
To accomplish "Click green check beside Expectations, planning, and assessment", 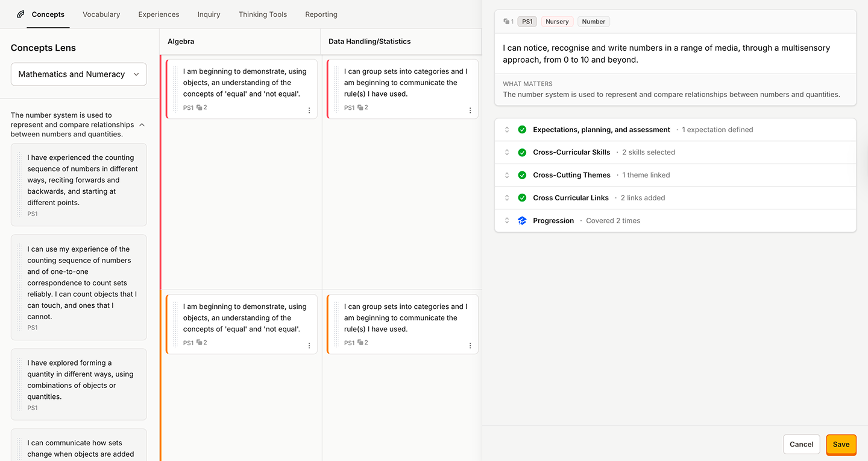I will (522, 130).
